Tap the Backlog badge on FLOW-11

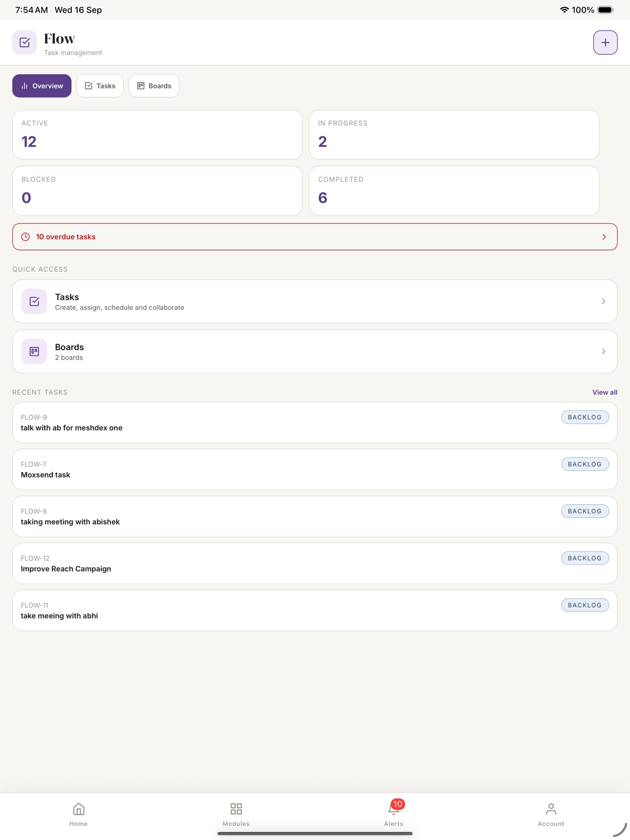[585, 605]
